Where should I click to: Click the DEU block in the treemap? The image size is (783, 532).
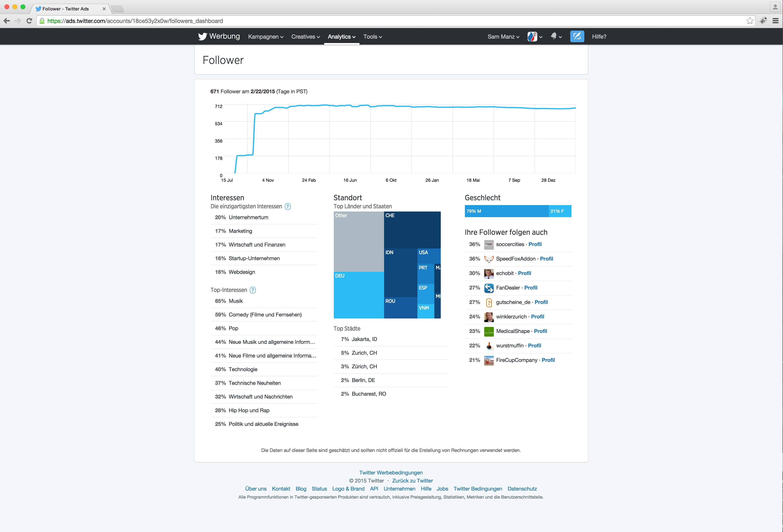pyautogui.click(x=359, y=295)
